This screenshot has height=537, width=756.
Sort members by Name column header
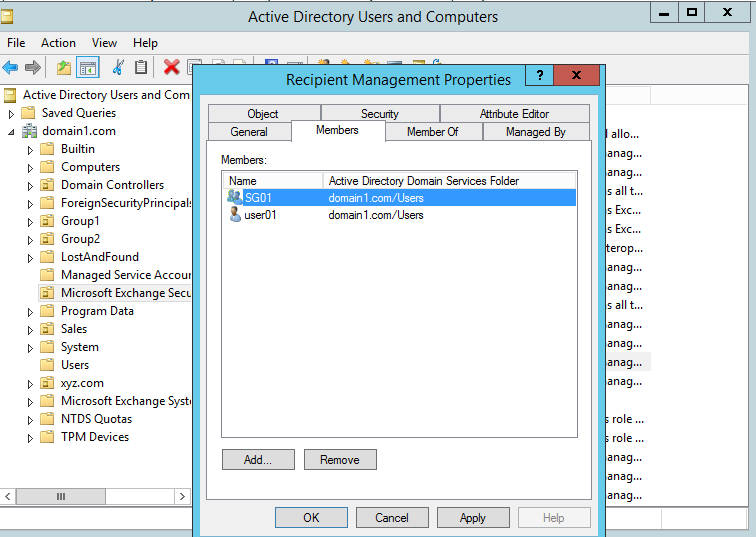pyautogui.click(x=273, y=181)
